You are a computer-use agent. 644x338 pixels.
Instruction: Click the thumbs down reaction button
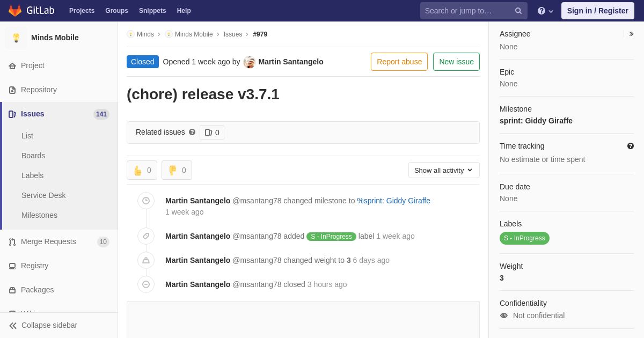pos(177,170)
